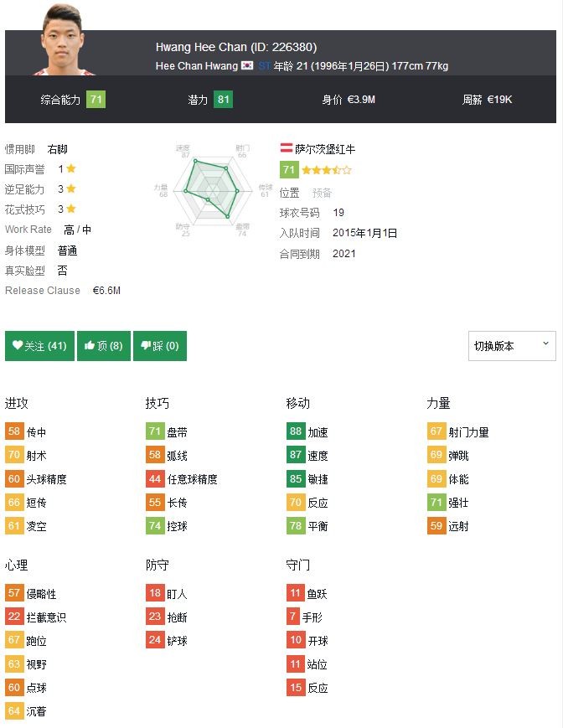The width and height of the screenshot is (563, 728).
Task: Click the Austria flag beside 萨尔茨堡红牛
Action: pyautogui.click(x=286, y=148)
